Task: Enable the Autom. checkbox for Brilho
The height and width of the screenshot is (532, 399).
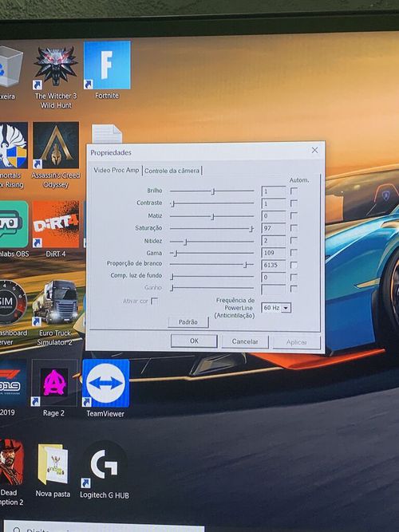Action: click(294, 191)
